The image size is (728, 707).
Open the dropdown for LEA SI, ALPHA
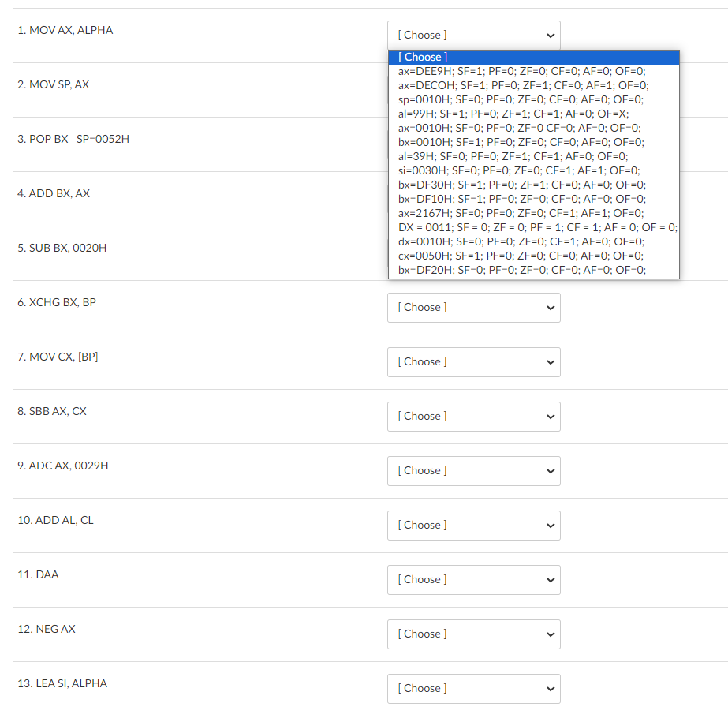click(473, 688)
